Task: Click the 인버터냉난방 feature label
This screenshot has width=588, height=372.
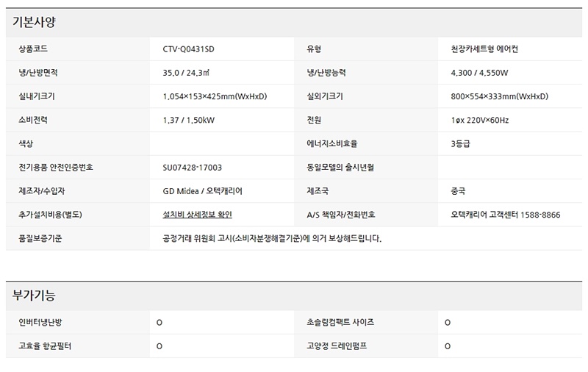Action: tap(42, 322)
